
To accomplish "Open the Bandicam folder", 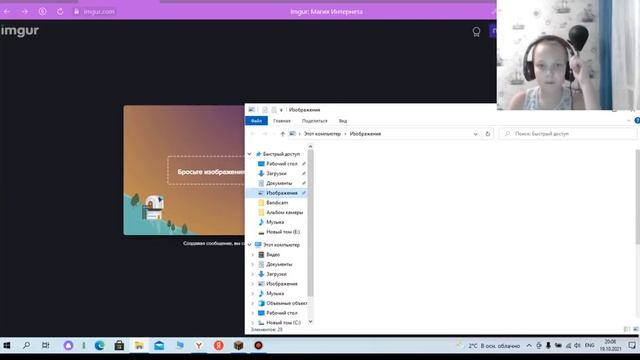I will tap(277, 202).
